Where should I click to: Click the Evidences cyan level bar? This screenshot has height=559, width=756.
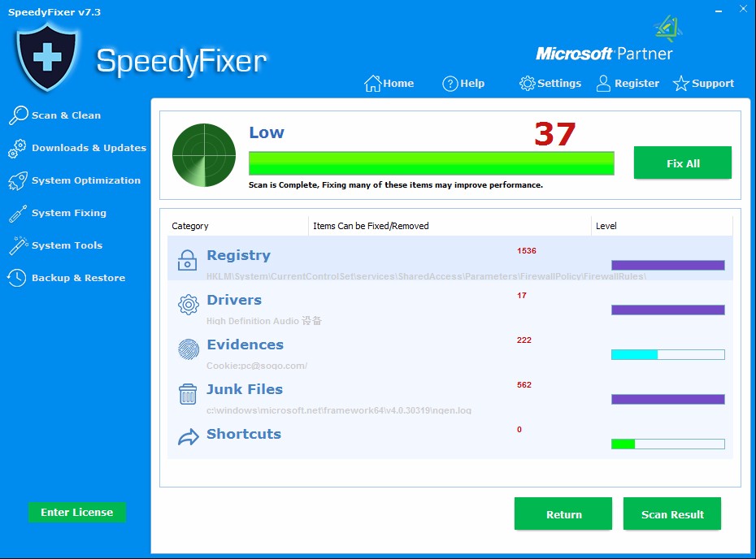tap(667, 355)
